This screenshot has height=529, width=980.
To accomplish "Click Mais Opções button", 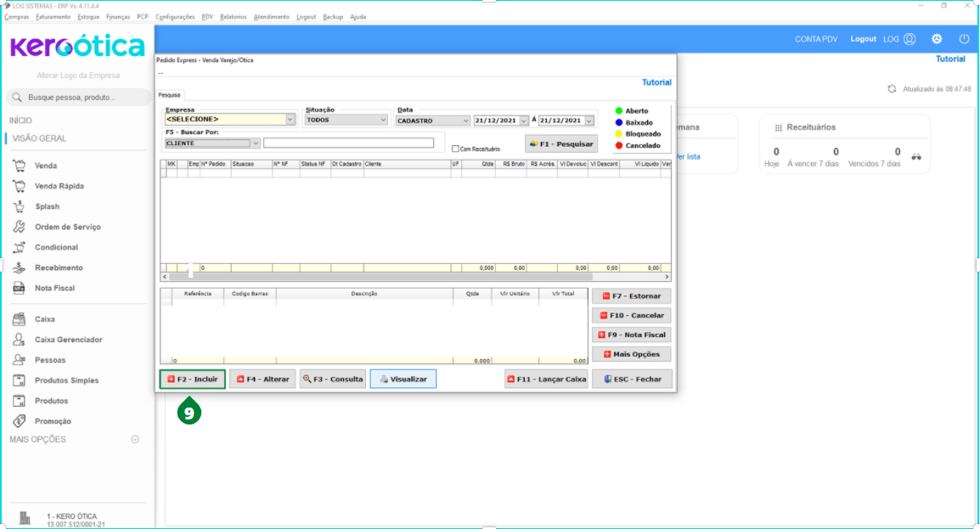I will click(631, 354).
